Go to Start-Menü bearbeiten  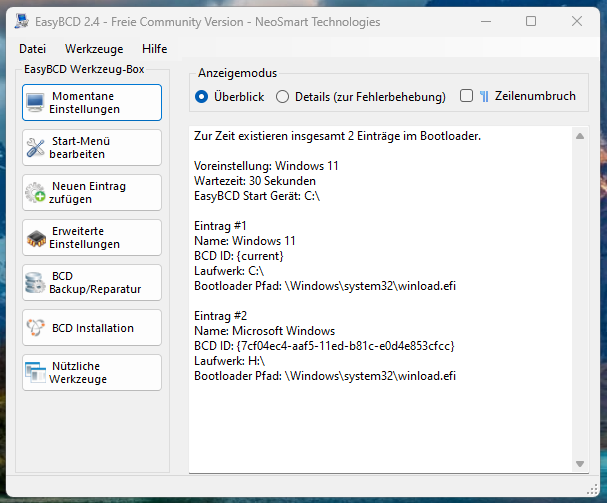click(92, 148)
